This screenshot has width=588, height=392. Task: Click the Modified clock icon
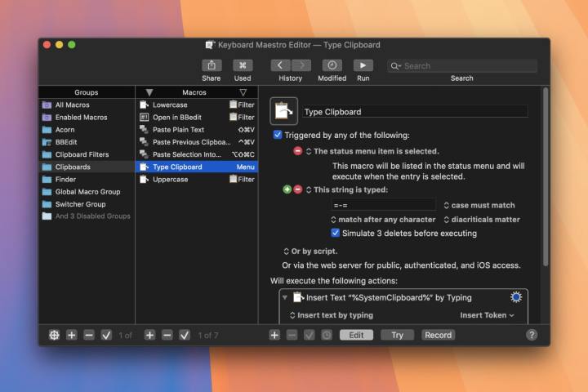(332, 65)
